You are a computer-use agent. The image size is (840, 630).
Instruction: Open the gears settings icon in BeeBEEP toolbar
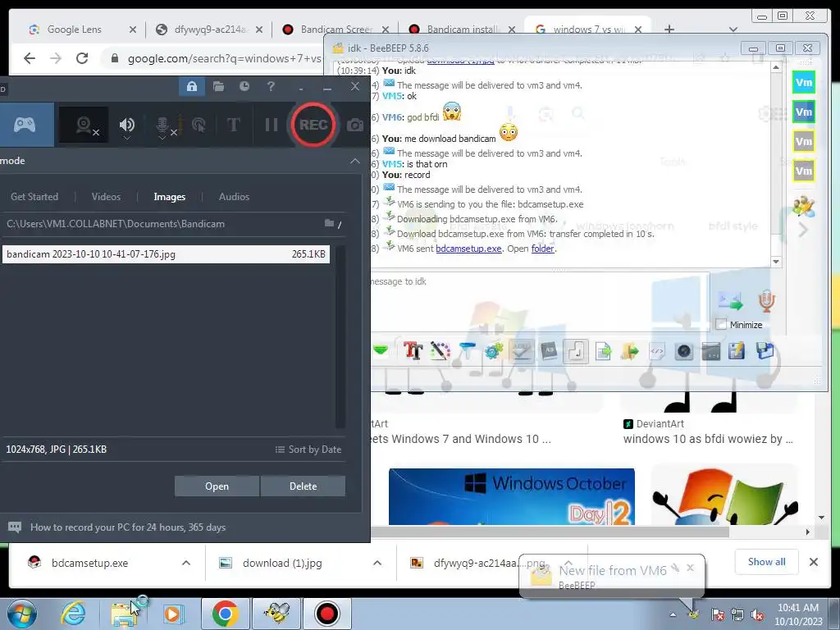pyautogui.click(x=493, y=351)
